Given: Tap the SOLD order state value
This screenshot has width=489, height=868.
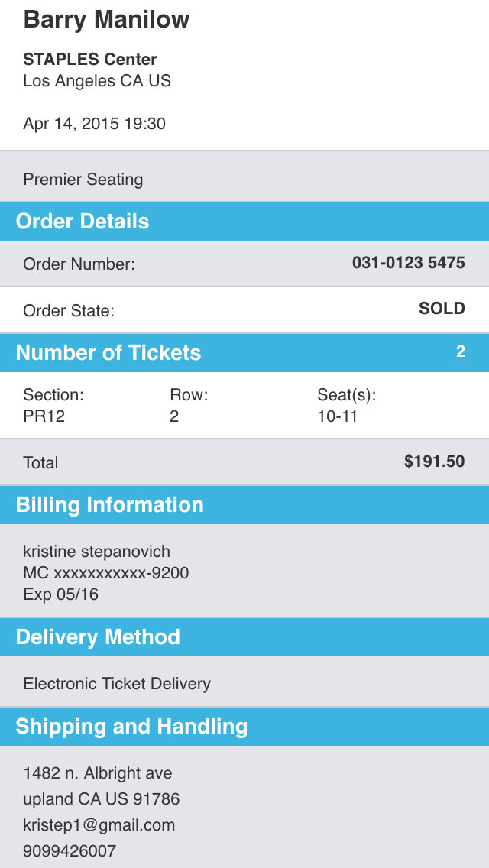Looking at the screenshot, I should (442, 309).
